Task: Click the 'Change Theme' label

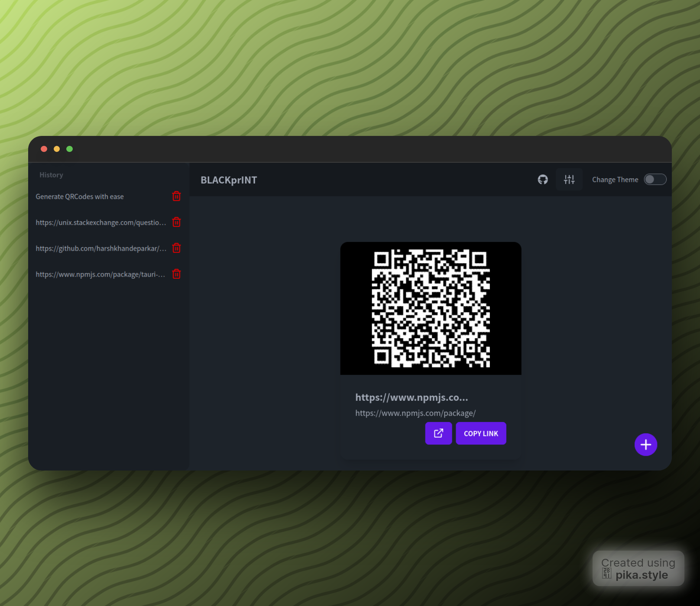Action: (x=615, y=180)
